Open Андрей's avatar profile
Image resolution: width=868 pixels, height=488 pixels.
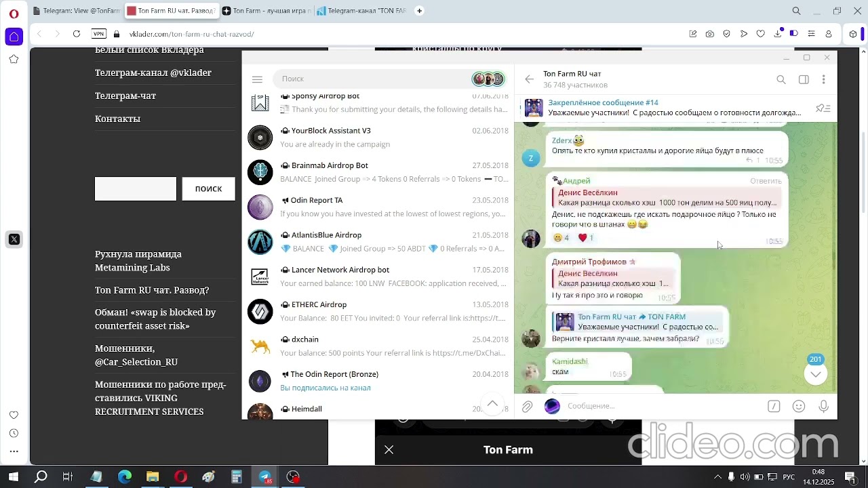point(531,238)
